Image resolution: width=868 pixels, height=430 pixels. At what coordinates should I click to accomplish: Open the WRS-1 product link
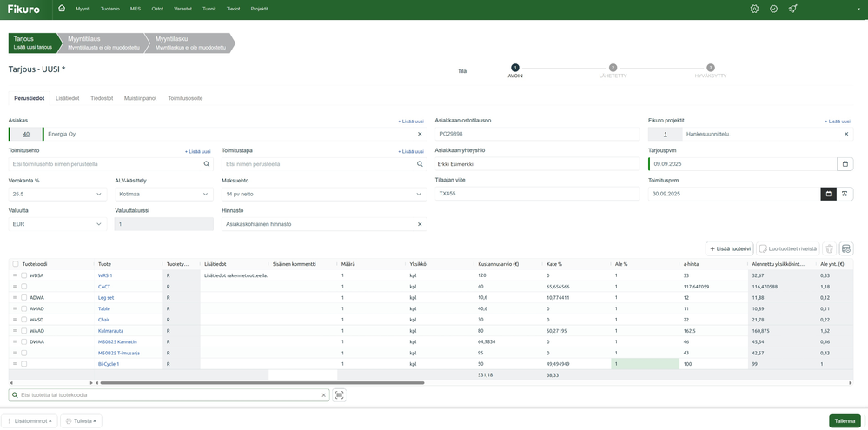pos(105,275)
